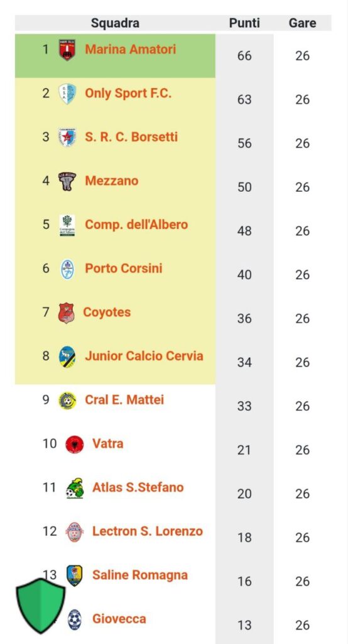Open the Saline Romagna team page
The height and width of the screenshot is (644, 348).
point(140,575)
